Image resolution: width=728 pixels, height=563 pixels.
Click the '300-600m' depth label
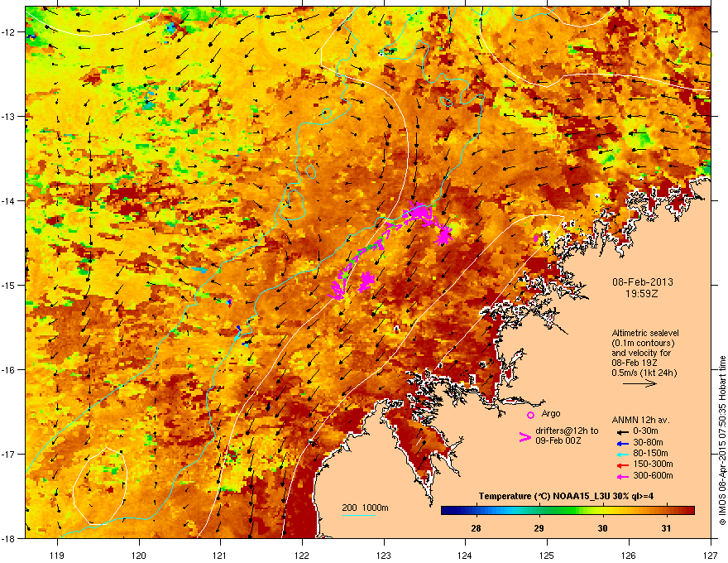point(653,476)
